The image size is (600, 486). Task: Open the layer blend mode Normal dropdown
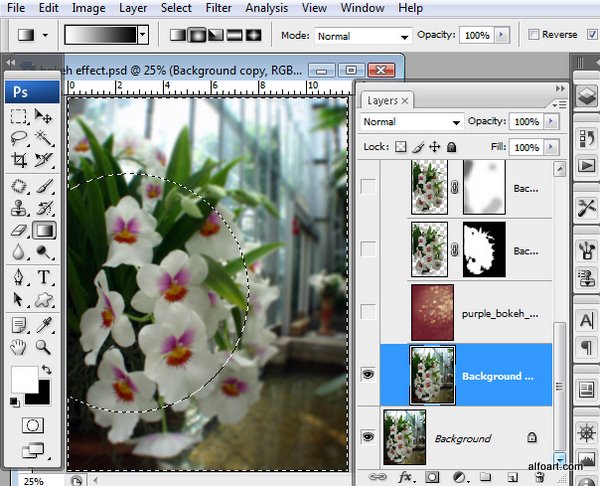411,122
